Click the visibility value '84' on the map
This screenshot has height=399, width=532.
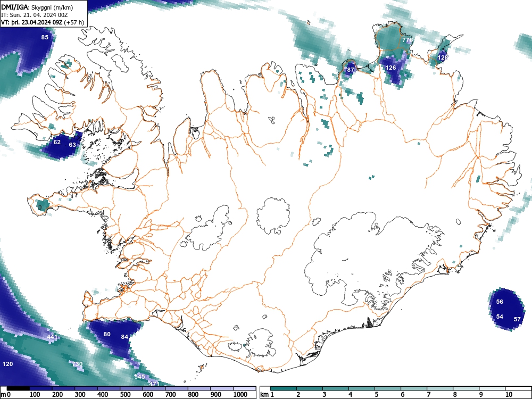point(124,337)
